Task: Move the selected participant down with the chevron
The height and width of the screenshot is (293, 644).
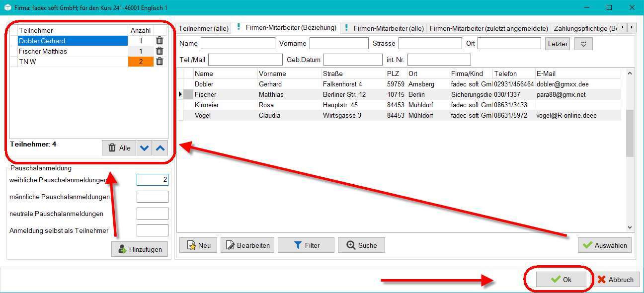Action: (x=145, y=148)
